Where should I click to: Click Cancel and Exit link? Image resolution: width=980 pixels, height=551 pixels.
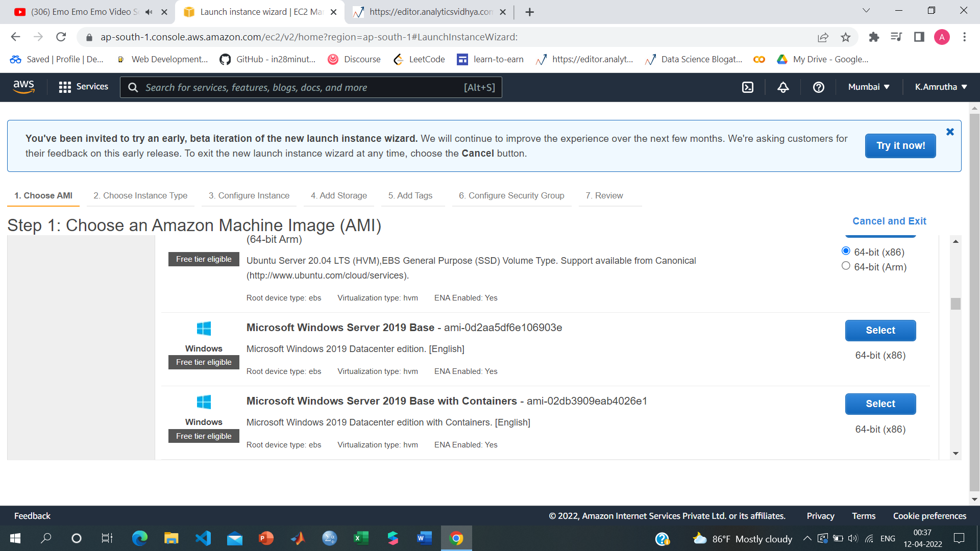point(889,221)
